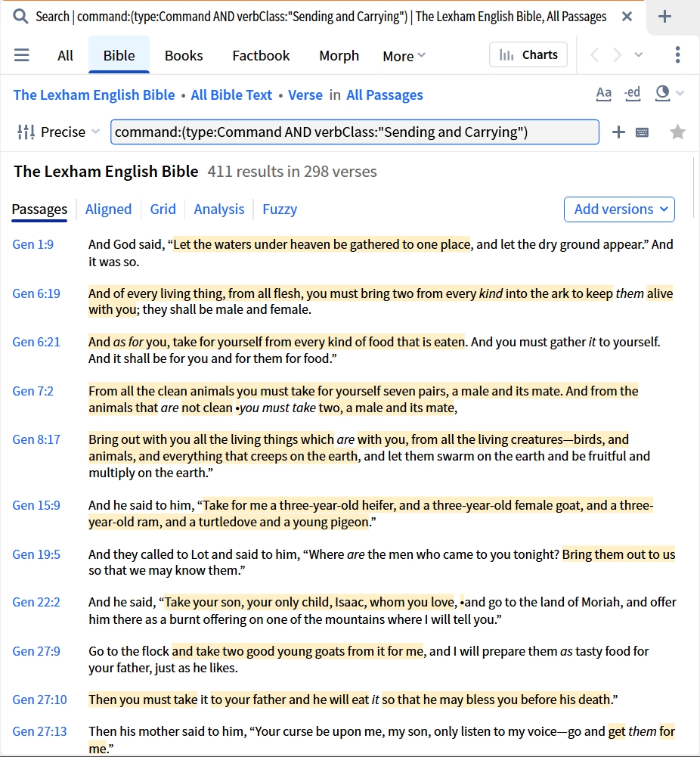
Task: Go back in search history
Action: click(x=595, y=55)
